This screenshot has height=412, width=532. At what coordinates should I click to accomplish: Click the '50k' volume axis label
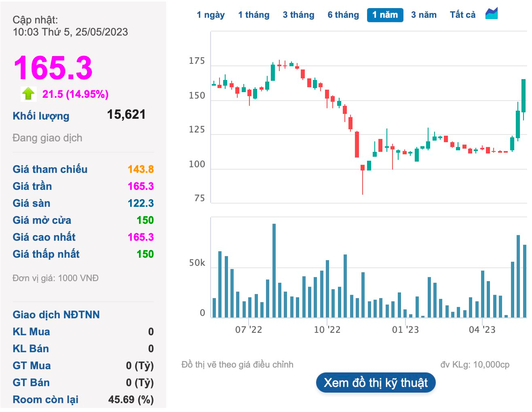[197, 263]
